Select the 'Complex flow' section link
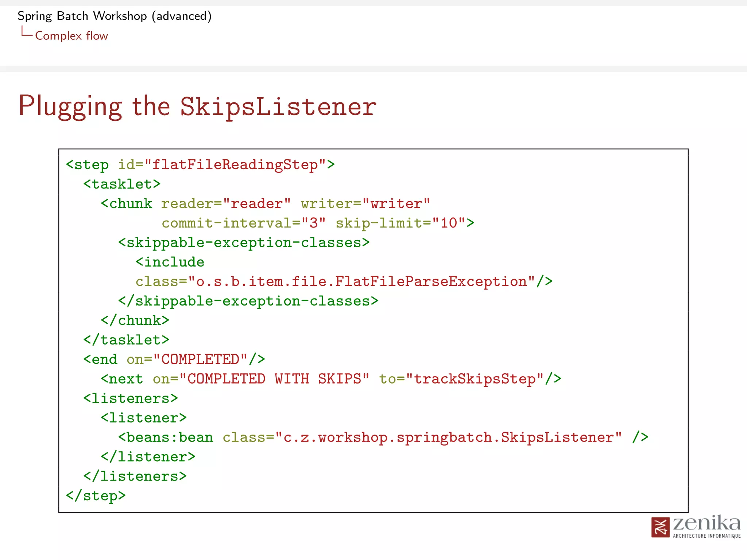This screenshot has width=747, height=560. [71, 36]
